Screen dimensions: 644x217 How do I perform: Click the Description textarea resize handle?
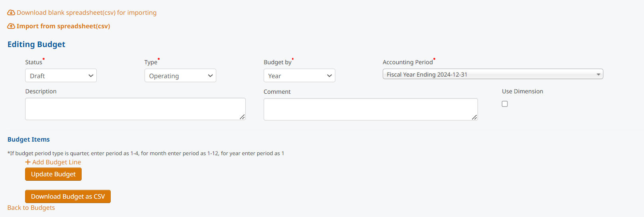(x=242, y=117)
